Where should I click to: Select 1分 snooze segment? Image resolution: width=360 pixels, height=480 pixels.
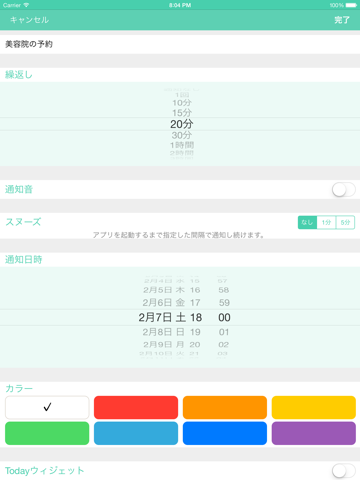(x=326, y=222)
